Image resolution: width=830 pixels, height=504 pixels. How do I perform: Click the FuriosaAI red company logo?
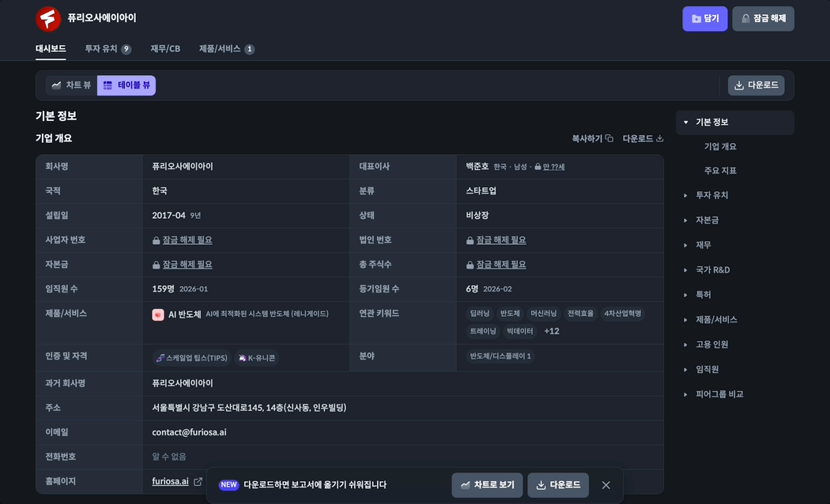[48, 18]
